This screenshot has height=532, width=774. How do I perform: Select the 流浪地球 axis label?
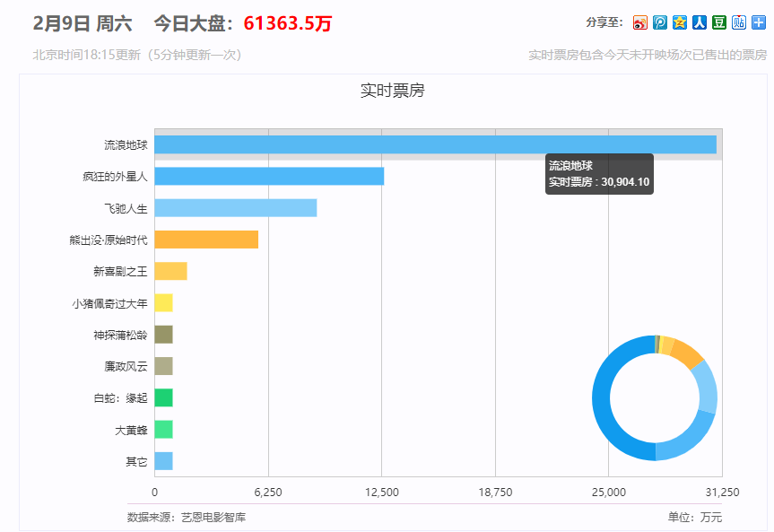tap(126, 145)
